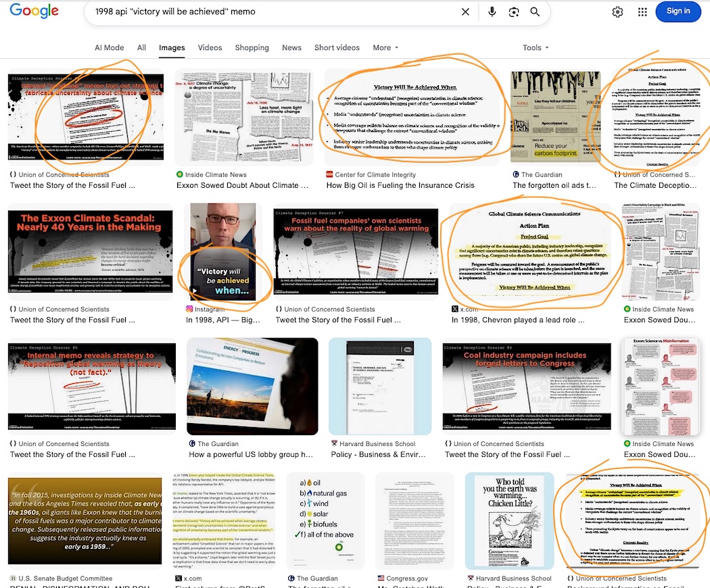Open the Short videos tab

(337, 48)
